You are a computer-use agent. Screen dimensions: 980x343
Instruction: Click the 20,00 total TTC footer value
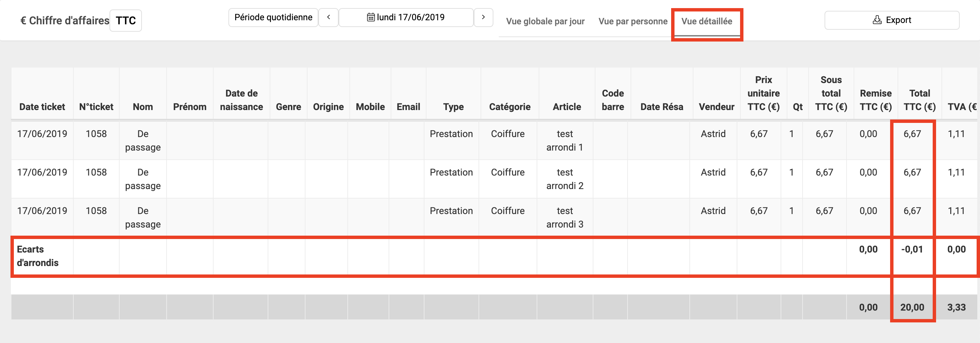(x=912, y=307)
